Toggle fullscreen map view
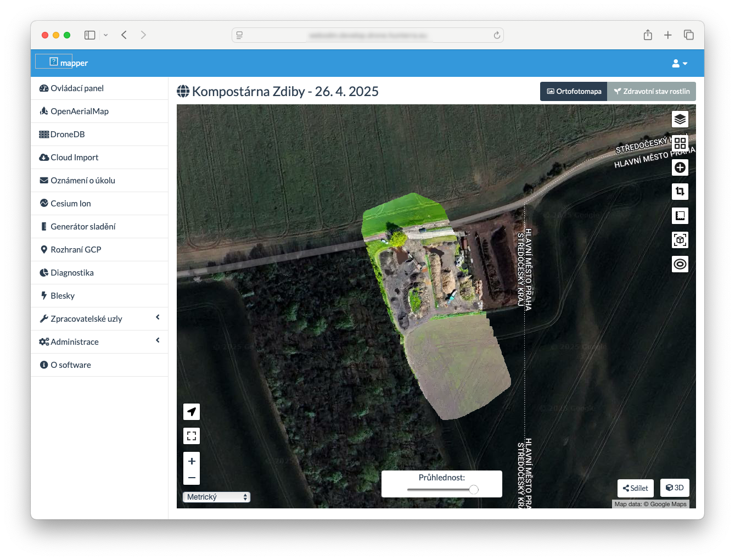This screenshot has width=735, height=560. click(x=192, y=436)
